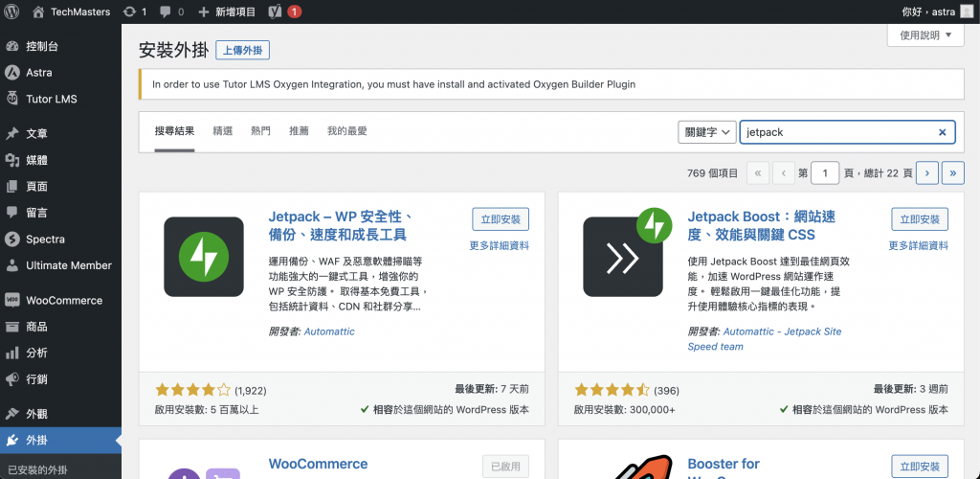Open the WooCommerce plugin title link
This screenshot has height=479, width=980.
pos(318,464)
